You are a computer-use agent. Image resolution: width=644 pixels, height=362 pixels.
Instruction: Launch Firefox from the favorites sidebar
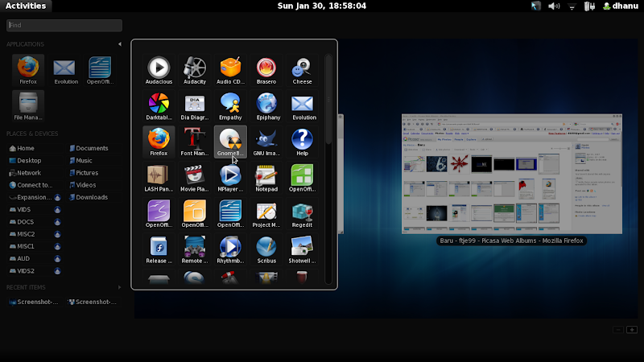(x=28, y=70)
